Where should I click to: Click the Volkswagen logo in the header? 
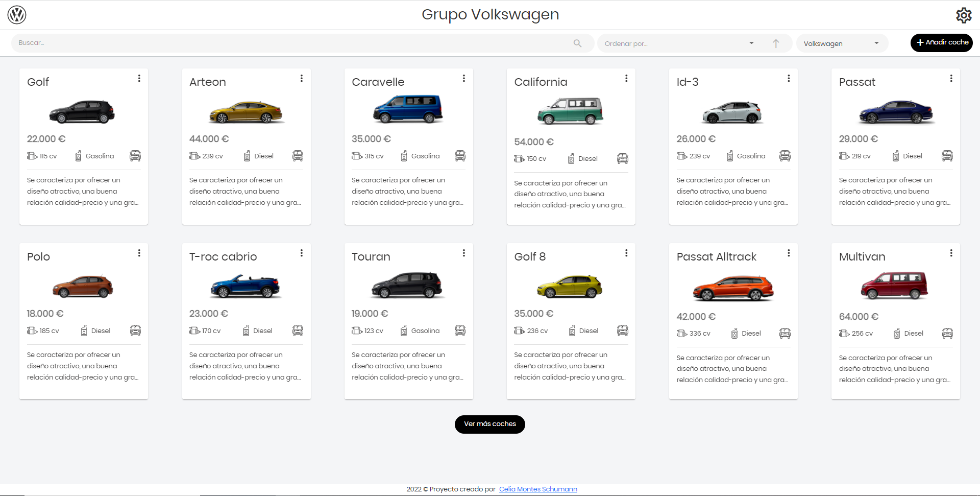click(x=17, y=15)
